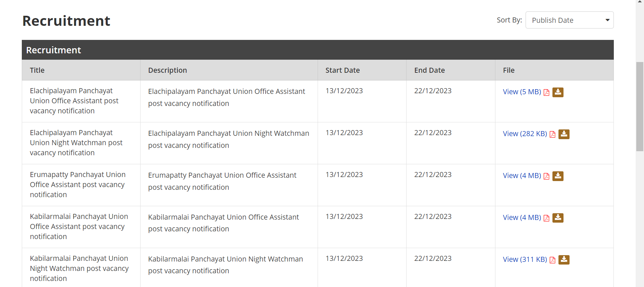Open View (4 MB) link for Erumapatty
This screenshot has width=644, height=287.
[x=522, y=176]
